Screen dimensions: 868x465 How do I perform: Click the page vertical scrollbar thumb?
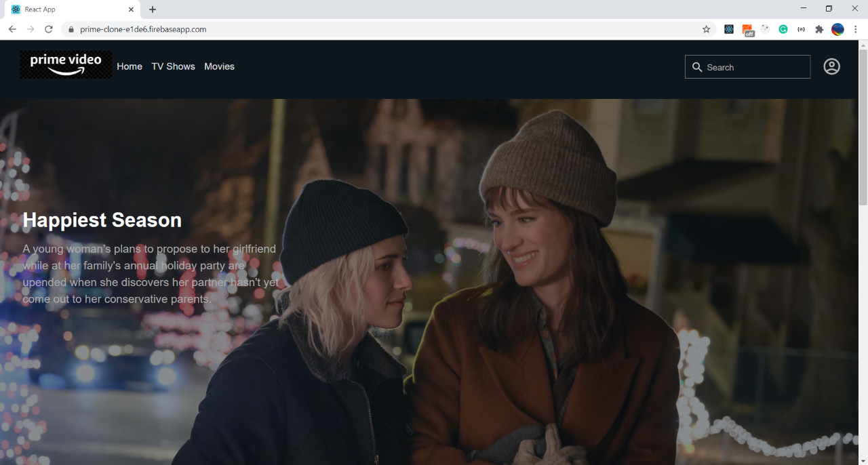click(863, 127)
